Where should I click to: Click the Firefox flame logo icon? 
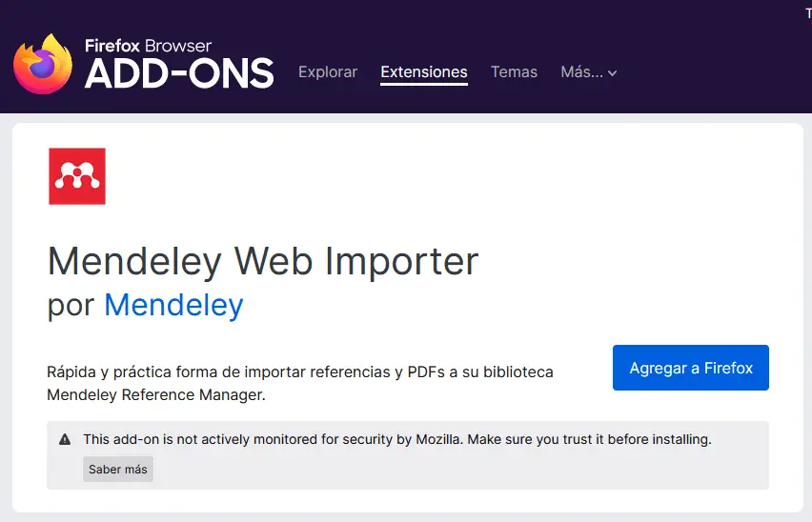point(43,64)
